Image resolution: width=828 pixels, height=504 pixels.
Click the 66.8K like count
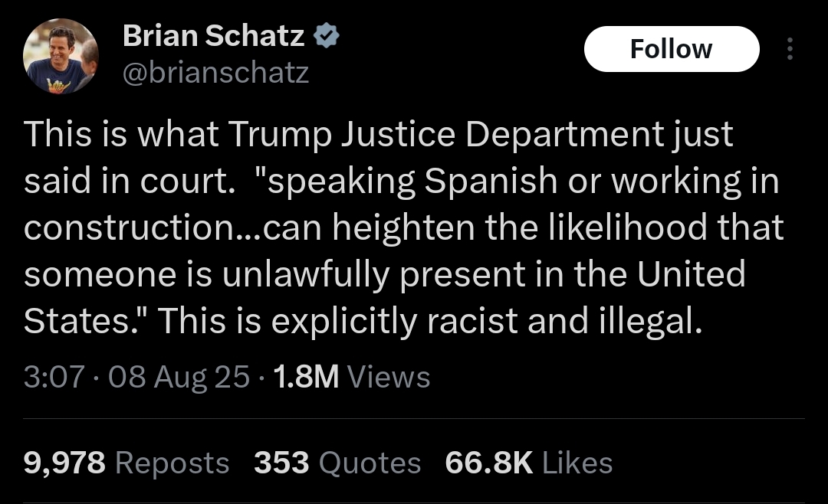pyautogui.click(x=488, y=463)
